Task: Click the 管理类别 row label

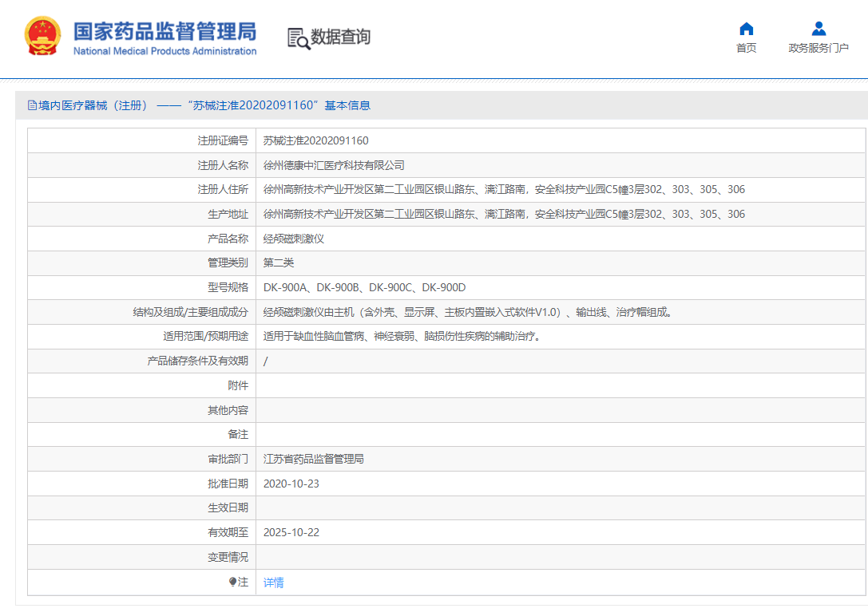Action: [228, 263]
